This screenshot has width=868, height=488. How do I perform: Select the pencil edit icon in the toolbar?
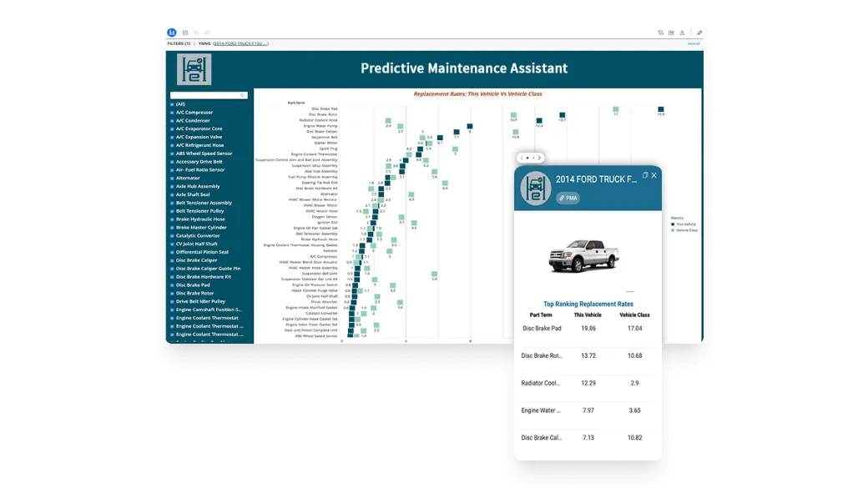(x=699, y=33)
